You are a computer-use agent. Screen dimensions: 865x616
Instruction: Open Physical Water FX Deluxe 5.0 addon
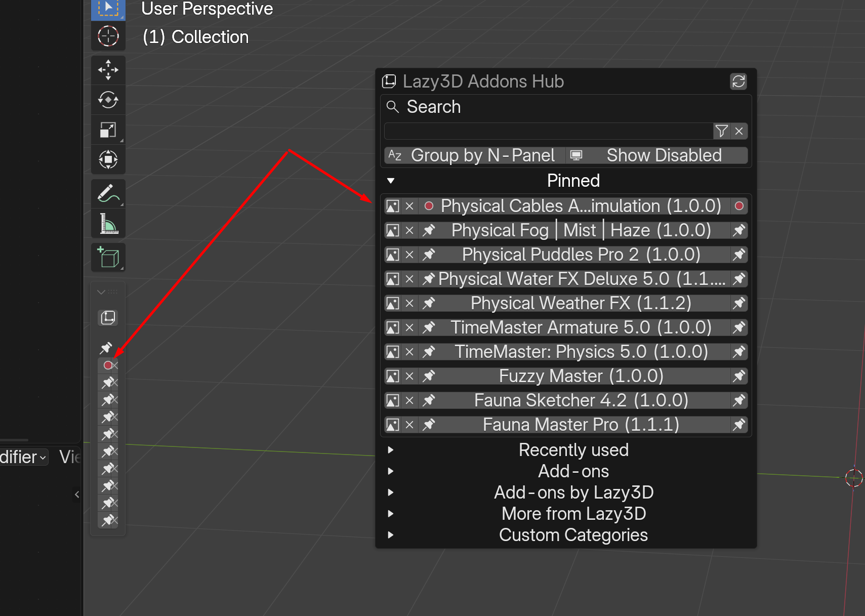click(x=574, y=279)
